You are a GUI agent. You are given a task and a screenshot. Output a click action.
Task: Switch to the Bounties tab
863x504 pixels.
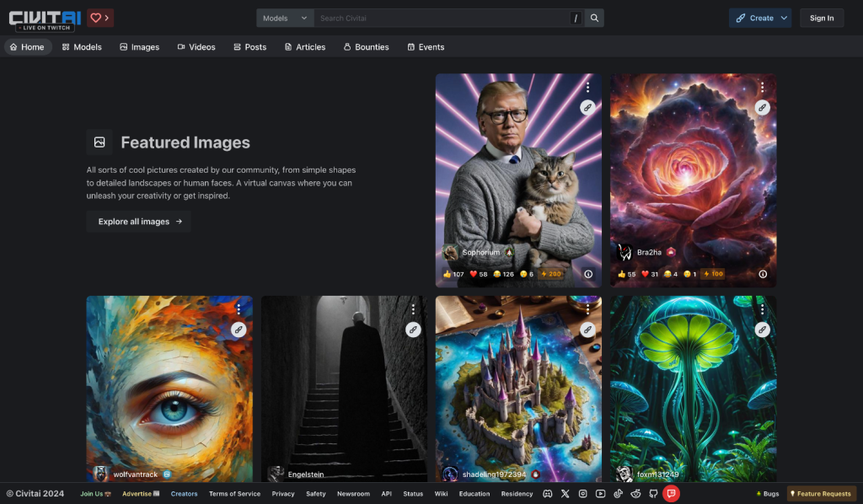click(x=366, y=47)
